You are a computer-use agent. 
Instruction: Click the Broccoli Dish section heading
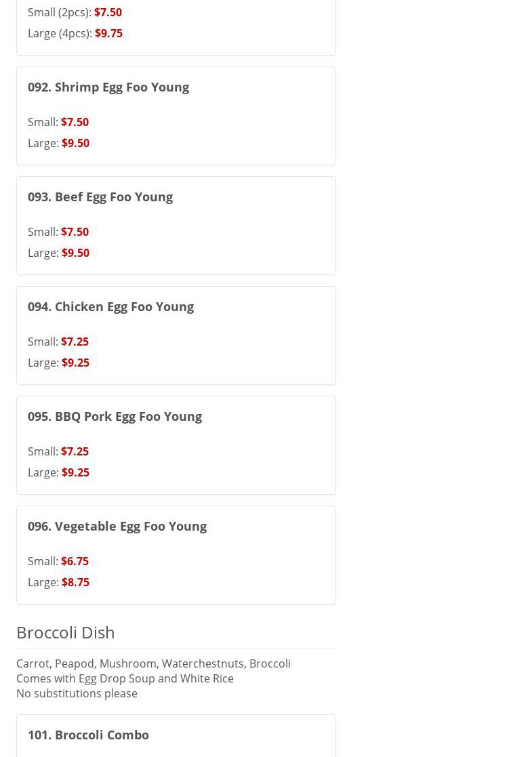click(x=66, y=632)
